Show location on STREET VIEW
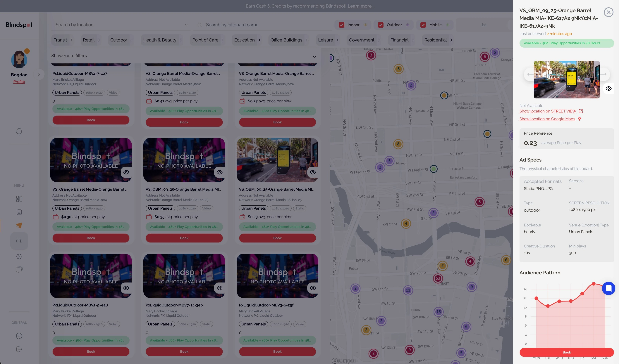 coord(548,111)
